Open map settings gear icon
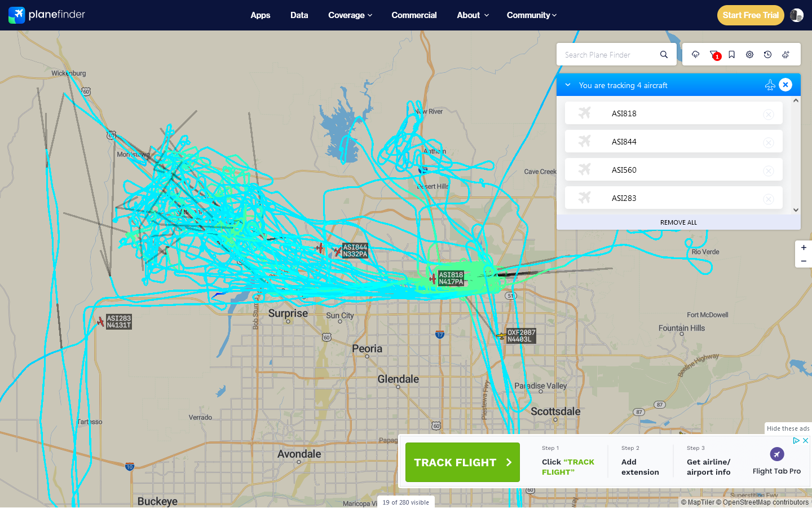The height and width of the screenshot is (508, 812). (x=749, y=55)
